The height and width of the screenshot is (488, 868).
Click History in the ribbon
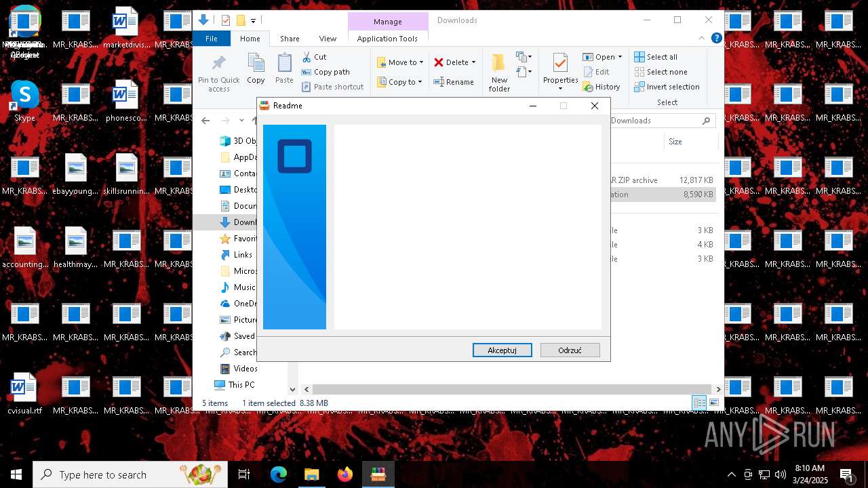[x=601, y=87]
